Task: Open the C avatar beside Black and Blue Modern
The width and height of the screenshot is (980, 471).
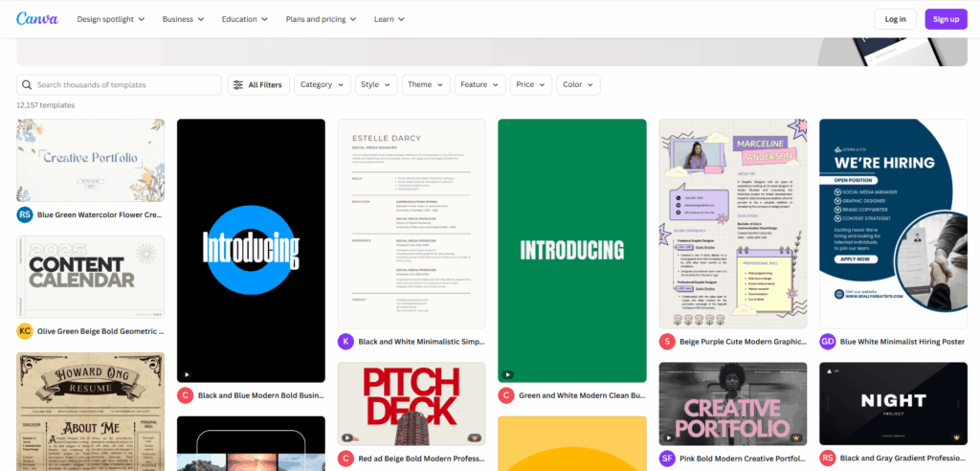Action: tap(185, 395)
